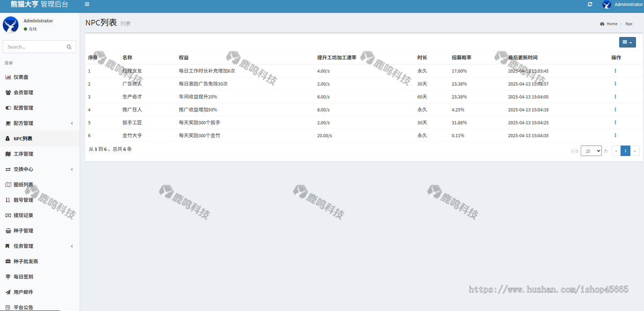This screenshot has height=311, width=644.
Task: Click the 31.88% recruitment probability cell
Action: pyautogui.click(x=459, y=123)
